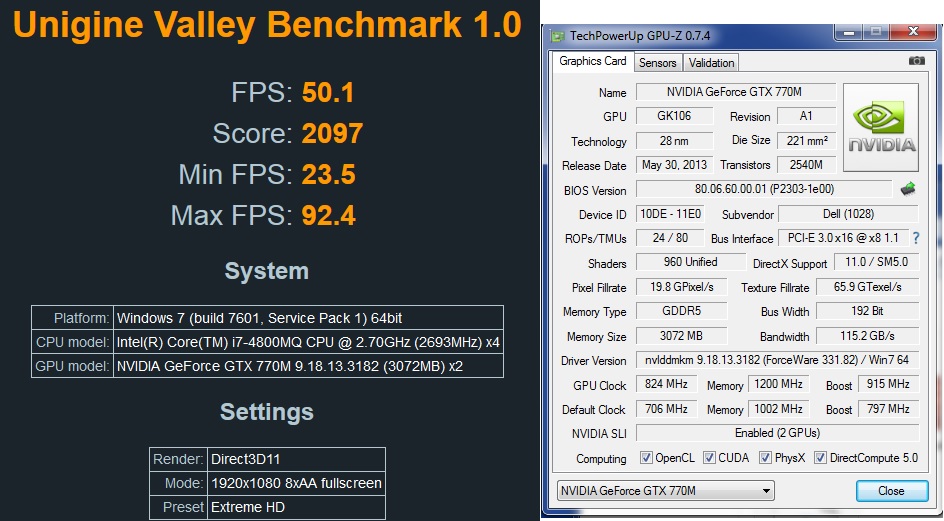Click the Preset cell Extreme HD

tap(296, 507)
